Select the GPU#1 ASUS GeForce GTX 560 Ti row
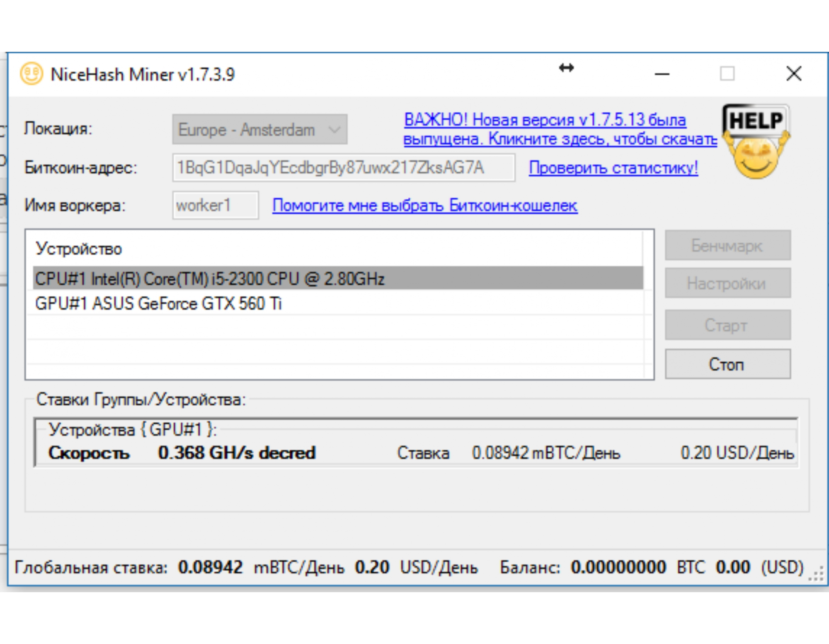The width and height of the screenshot is (829, 644). (x=338, y=303)
